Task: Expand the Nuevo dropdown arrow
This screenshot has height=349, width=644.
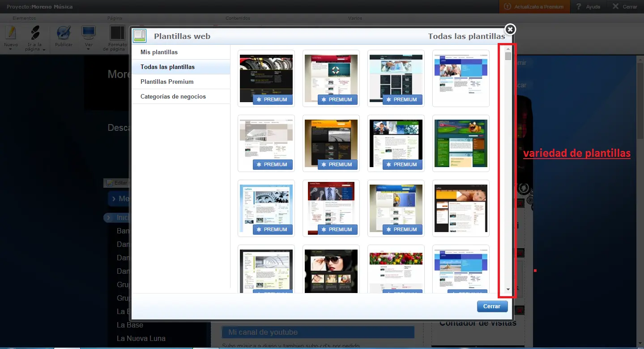Action: (x=11, y=49)
